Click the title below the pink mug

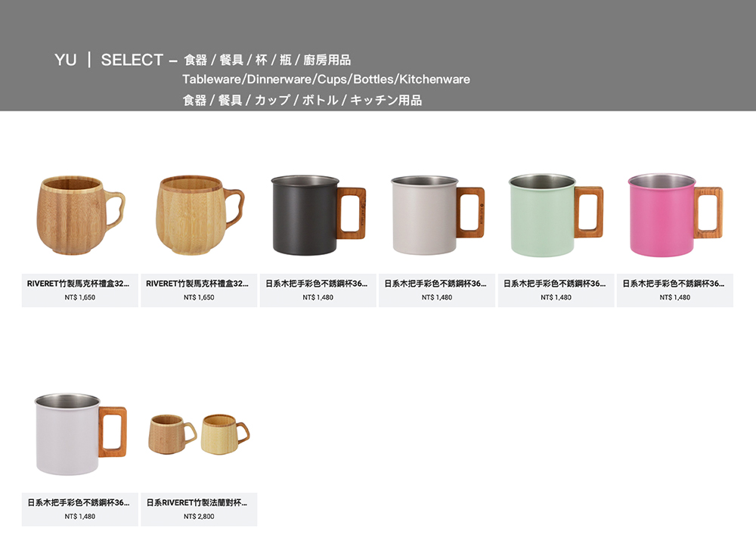pyautogui.click(x=673, y=284)
